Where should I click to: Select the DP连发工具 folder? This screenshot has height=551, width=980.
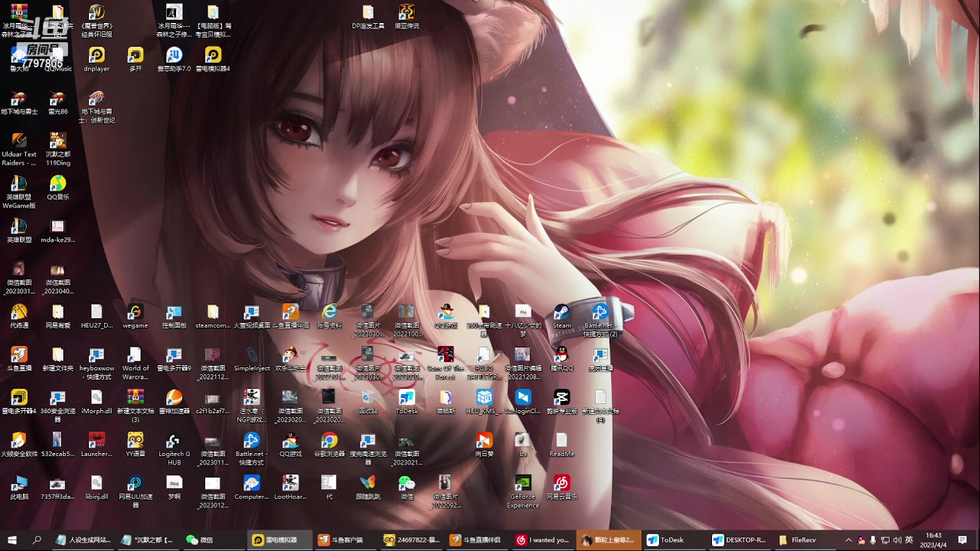tap(367, 16)
